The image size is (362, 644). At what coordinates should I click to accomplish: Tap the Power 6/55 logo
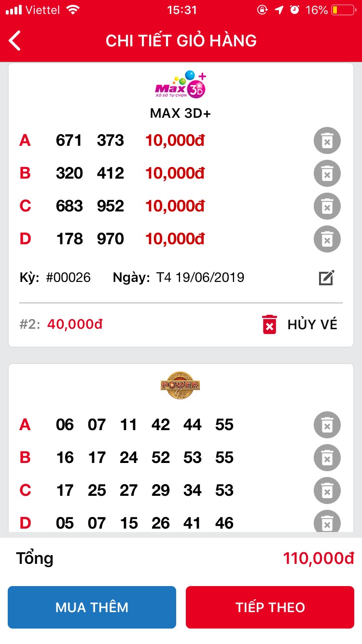click(x=181, y=385)
